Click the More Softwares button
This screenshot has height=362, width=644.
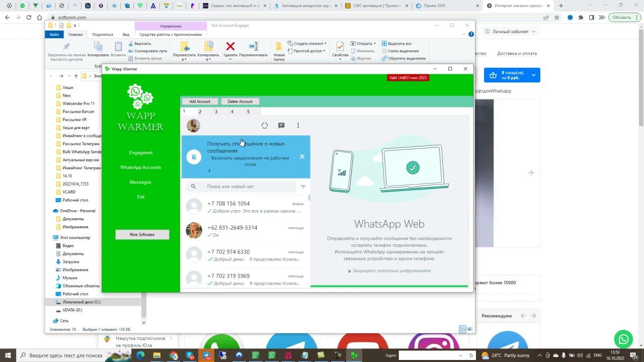[142, 235]
